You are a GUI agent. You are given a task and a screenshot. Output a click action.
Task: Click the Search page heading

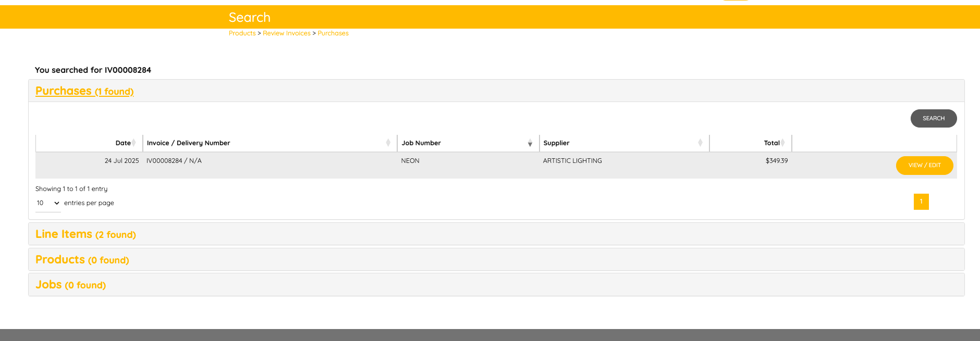250,17
